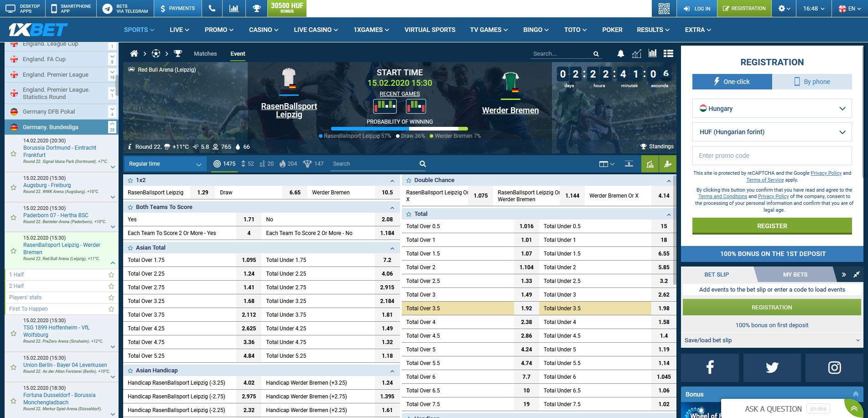The image size is (868, 418).
Task: Click the green REGISTER button
Action: click(772, 226)
